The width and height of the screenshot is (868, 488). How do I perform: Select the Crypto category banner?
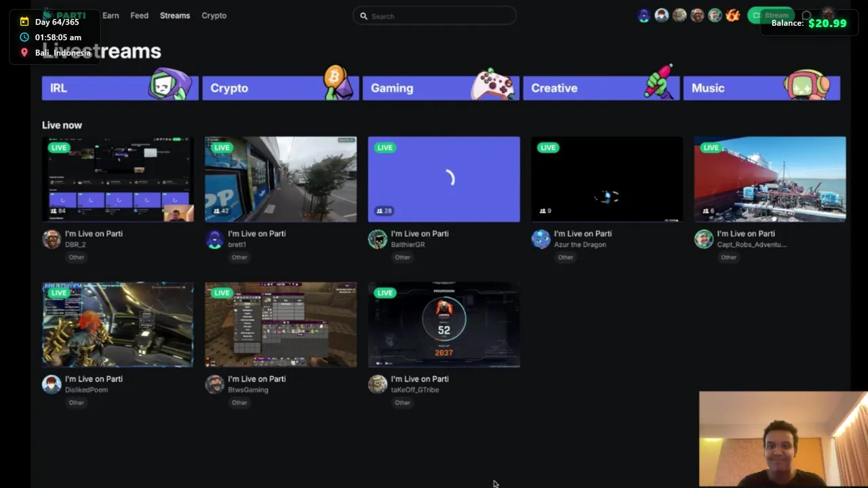(x=280, y=88)
